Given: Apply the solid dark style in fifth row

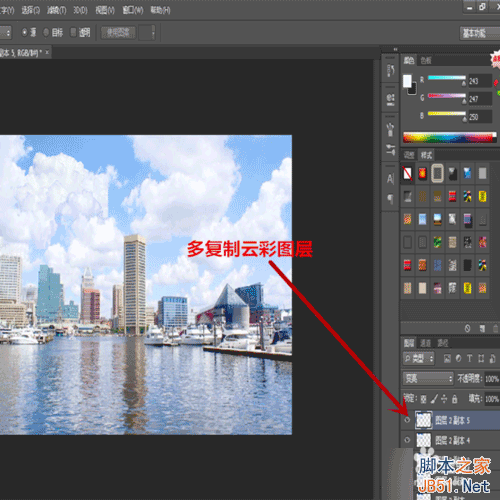Looking at the screenshot, I should click(x=467, y=265).
